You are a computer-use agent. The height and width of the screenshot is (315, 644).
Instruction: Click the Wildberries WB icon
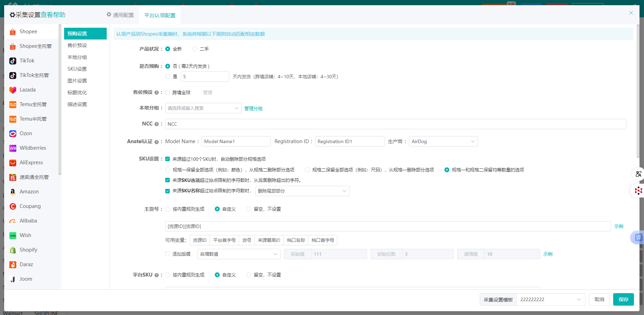point(13,148)
